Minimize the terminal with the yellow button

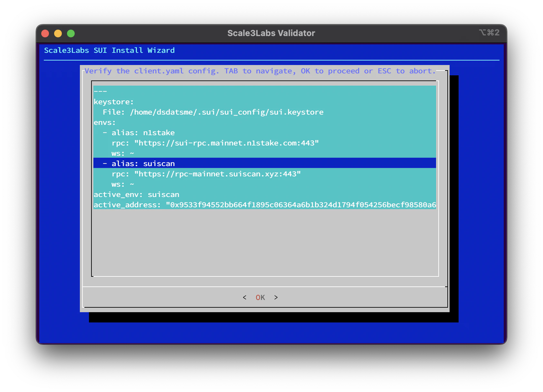[58, 33]
